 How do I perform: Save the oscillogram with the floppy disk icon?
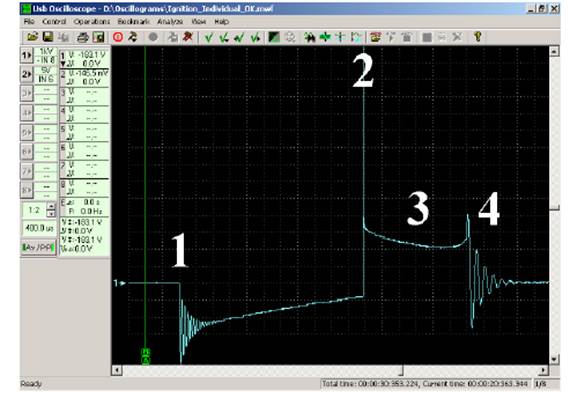point(48,37)
